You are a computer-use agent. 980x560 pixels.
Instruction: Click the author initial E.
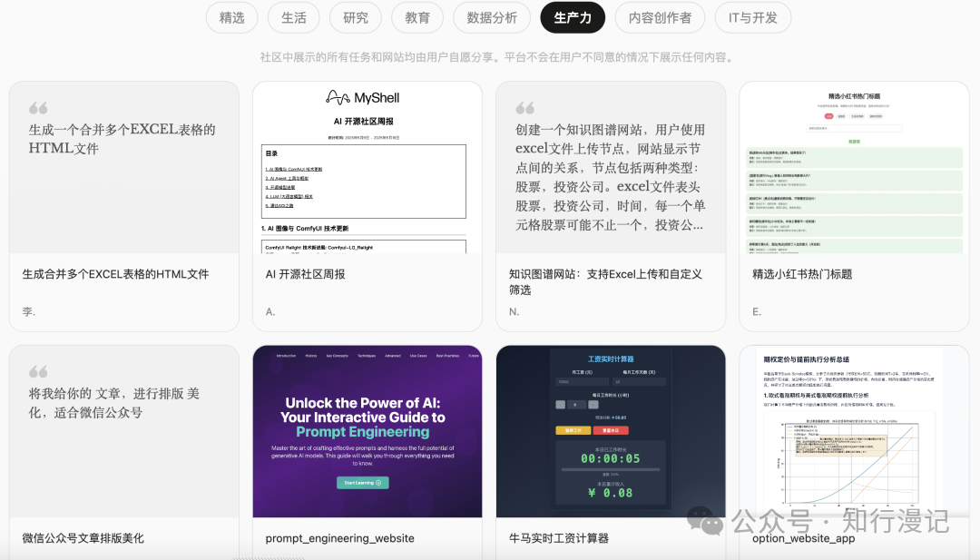click(756, 311)
